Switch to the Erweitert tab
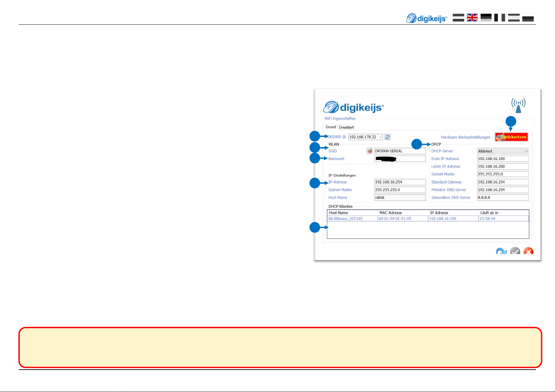This screenshot has height=392, width=555. click(346, 127)
